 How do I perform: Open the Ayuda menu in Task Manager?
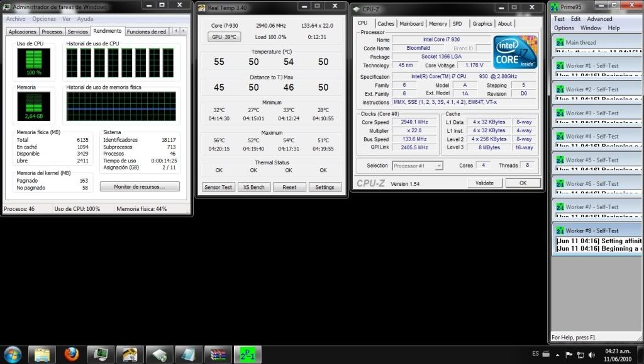(85, 19)
